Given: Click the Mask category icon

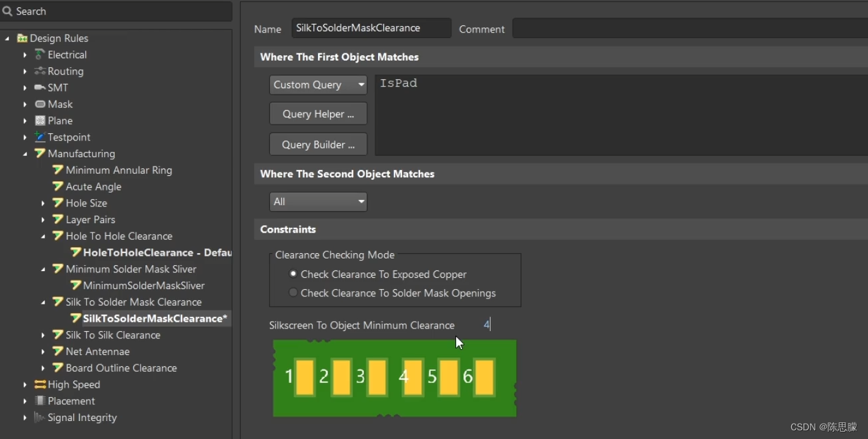Looking at the screenshot, I should click(x=40, y=104).
